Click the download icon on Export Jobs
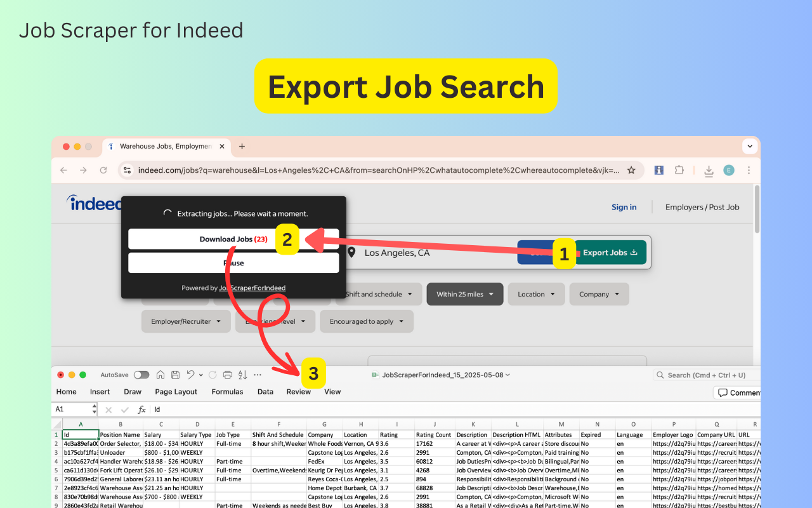Screen dimensions: 812x508 [633, 253]
